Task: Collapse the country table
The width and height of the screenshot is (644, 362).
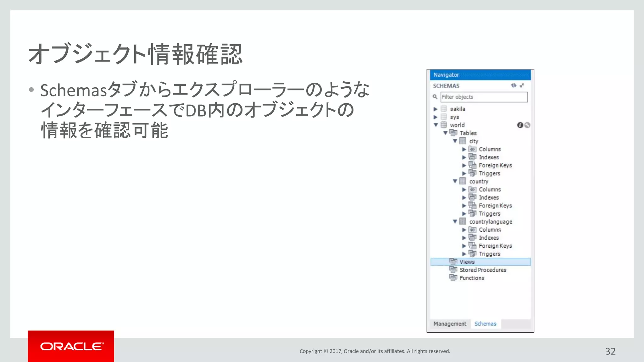Action: tap(455, 181)
